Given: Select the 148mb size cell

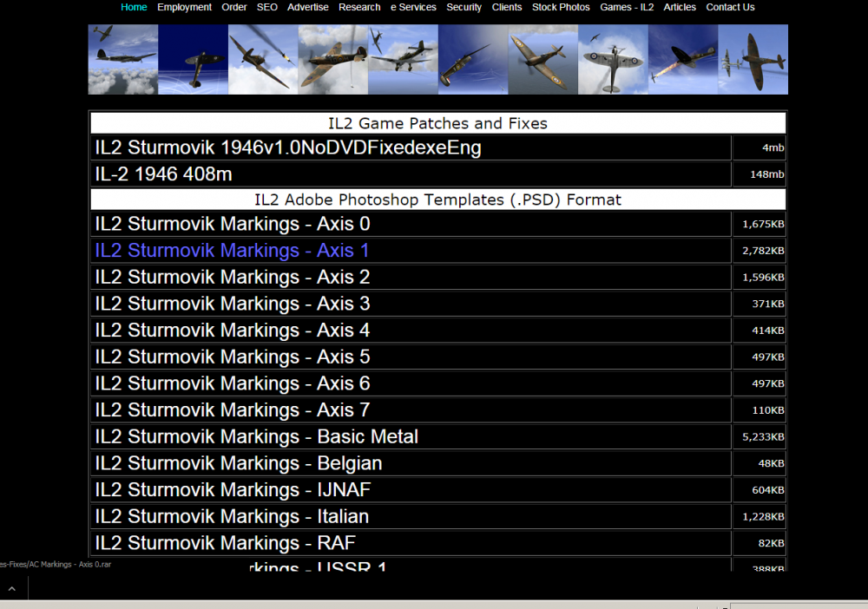Looking at the screenshot, I should 759,174.
